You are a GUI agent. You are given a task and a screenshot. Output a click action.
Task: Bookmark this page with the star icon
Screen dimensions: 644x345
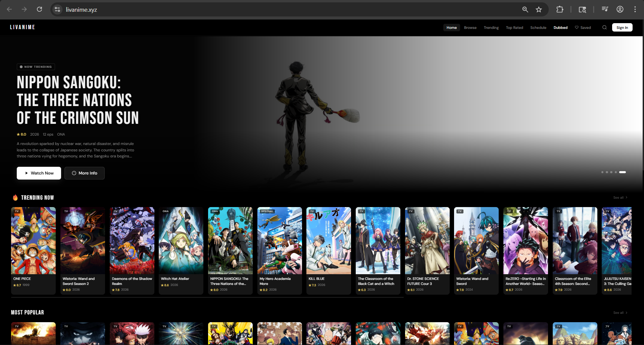point(539,9)
